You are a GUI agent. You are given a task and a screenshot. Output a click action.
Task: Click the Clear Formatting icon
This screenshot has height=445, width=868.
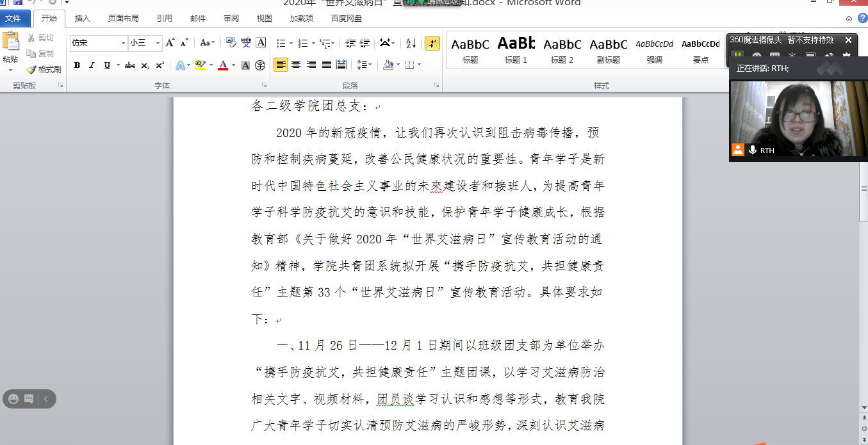pos(230,43)
